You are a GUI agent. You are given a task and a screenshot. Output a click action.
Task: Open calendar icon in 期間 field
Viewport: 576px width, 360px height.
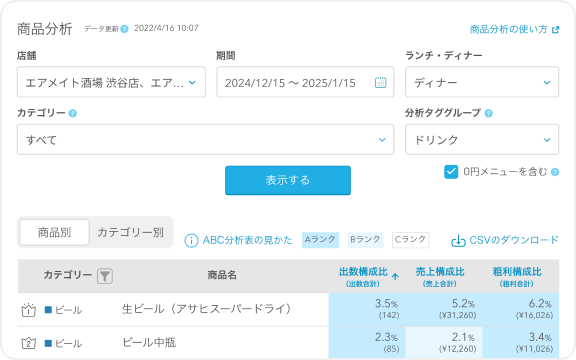pyautogui.click(x=381, y=82)
